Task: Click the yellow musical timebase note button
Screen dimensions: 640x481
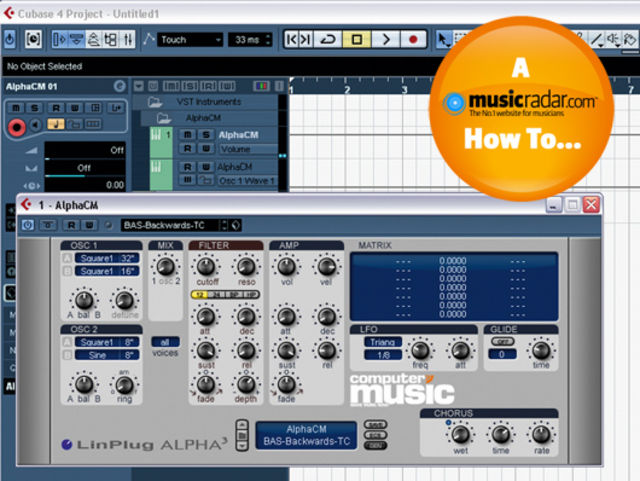Action: 56,124
